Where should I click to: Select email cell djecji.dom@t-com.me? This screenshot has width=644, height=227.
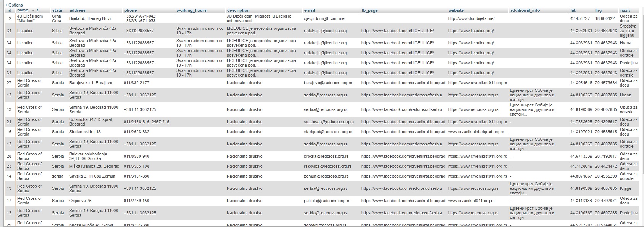tap(324, 18)
